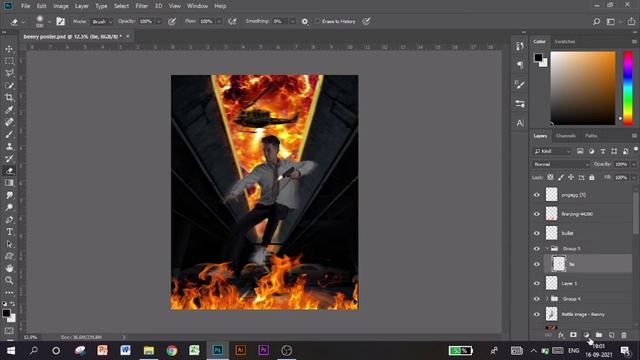640x360 pixels.
Task: Open the Filter menu
Action: tap(142, 6)
